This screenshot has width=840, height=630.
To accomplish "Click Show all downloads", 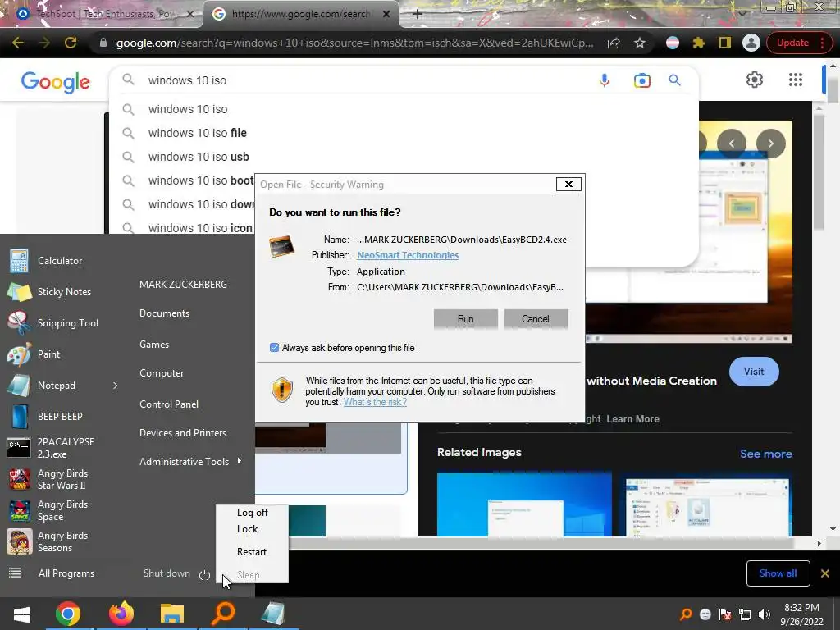I will 778,573.
